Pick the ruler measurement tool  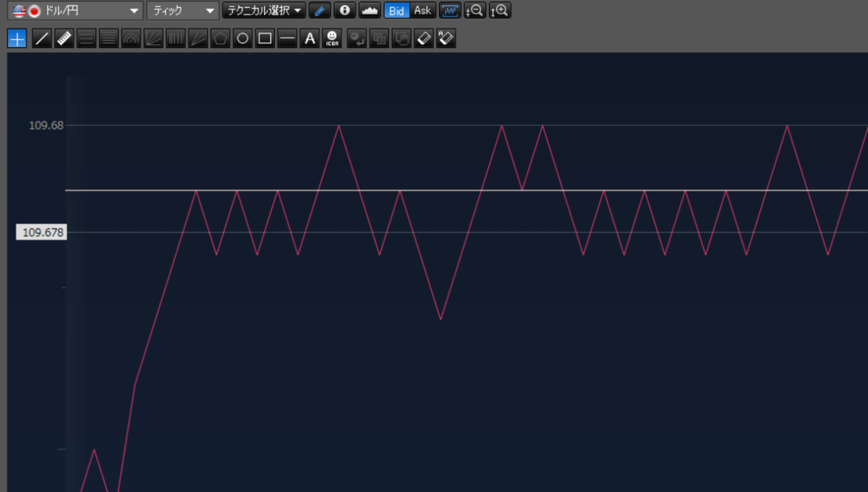(x=64, y=38)
